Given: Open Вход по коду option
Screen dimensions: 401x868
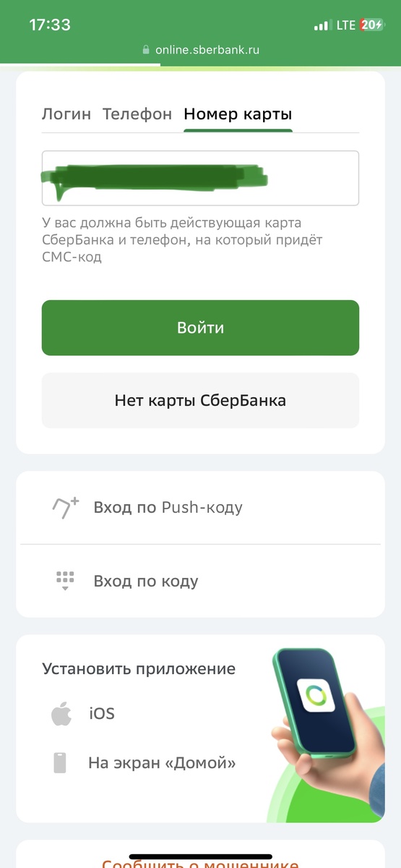Looking at the screenshot, I should [x=200, y=581].
